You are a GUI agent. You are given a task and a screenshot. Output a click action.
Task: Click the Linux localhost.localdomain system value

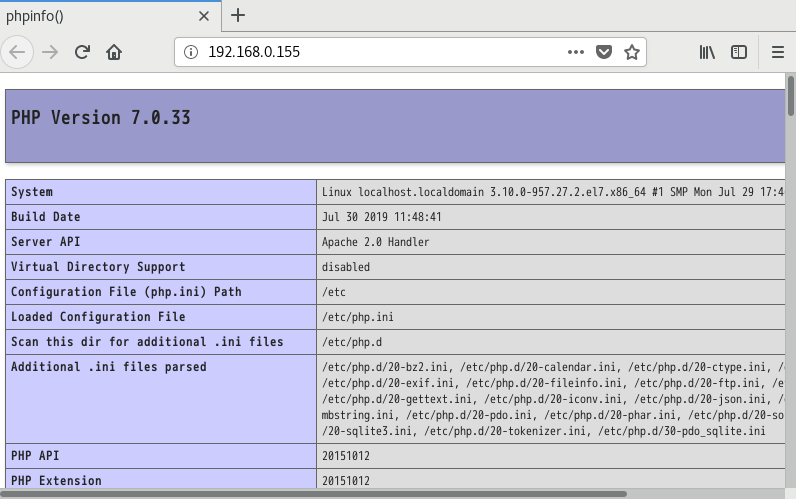pyautogui.click(x=553, y=192)
